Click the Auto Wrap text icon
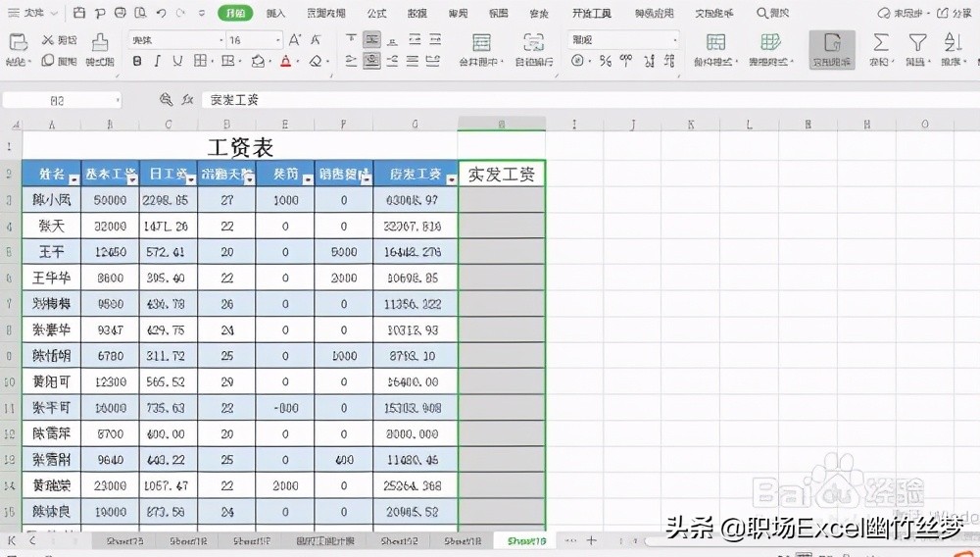This screenshot has width=980, height=557. click(x=533, y=42)
